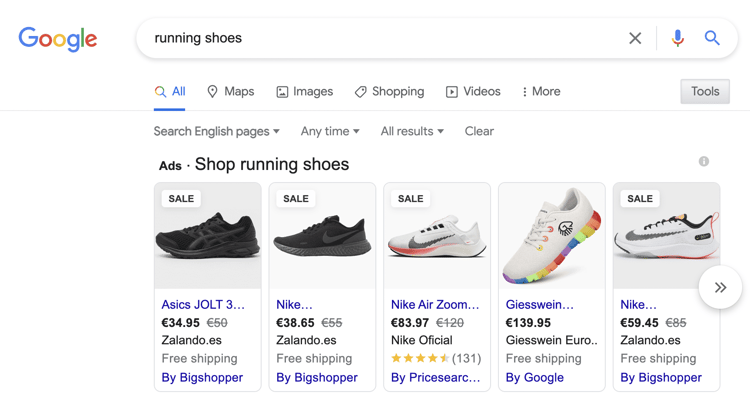Open the Videos tab
The image size is (750, 405).
[473, 91]
